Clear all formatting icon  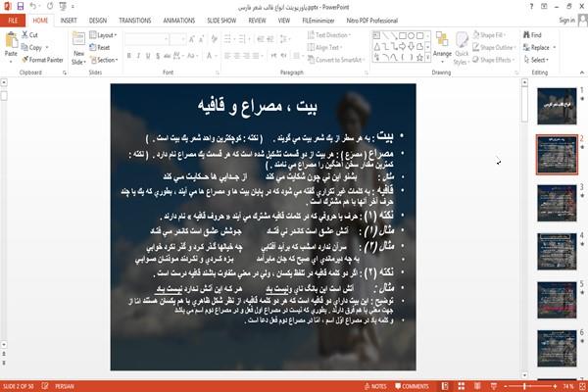(x=214, y=39)
